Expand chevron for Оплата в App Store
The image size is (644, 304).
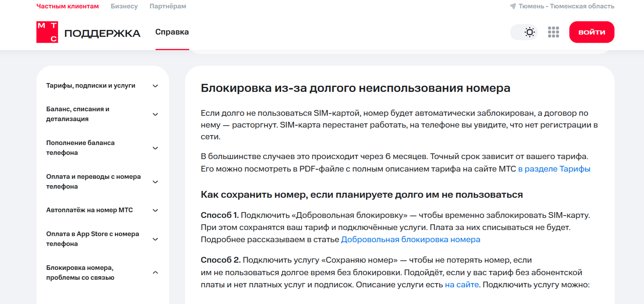tap(155, 239)
